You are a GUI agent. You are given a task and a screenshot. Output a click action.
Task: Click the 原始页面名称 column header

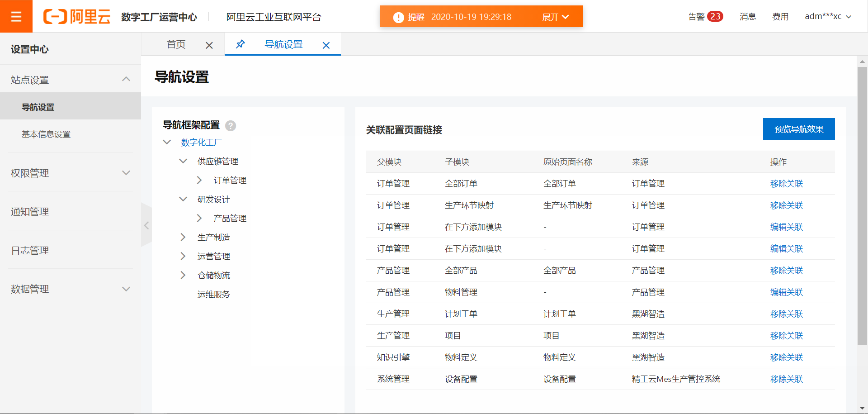click(x=568, y=162)
